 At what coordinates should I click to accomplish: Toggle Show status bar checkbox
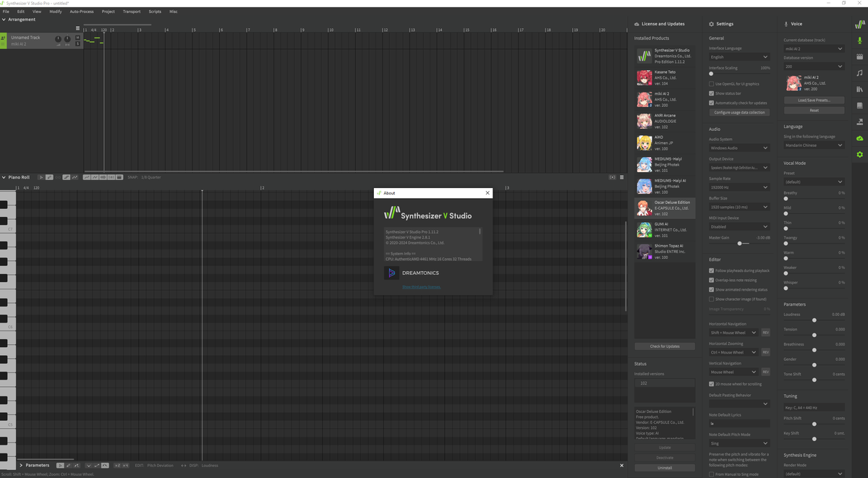pyautogui.click(x=712, y=93)
